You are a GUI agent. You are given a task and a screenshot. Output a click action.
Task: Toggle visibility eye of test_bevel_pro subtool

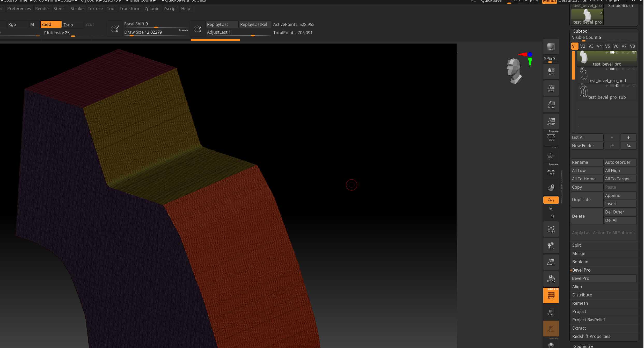[634, 53]
